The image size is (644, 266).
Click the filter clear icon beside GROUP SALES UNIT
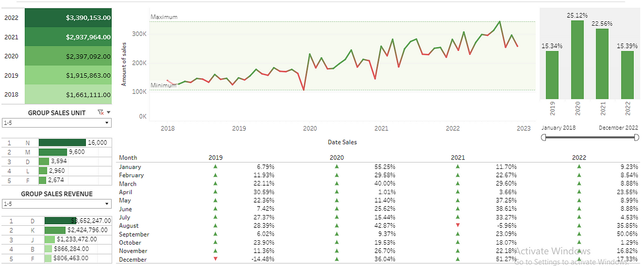click(100, 113)
